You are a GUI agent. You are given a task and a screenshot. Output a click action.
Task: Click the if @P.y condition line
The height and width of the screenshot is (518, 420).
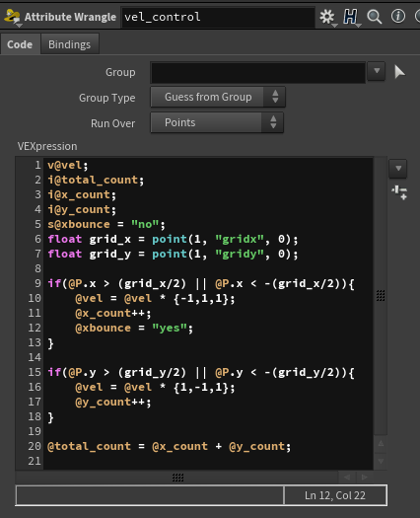201,373
